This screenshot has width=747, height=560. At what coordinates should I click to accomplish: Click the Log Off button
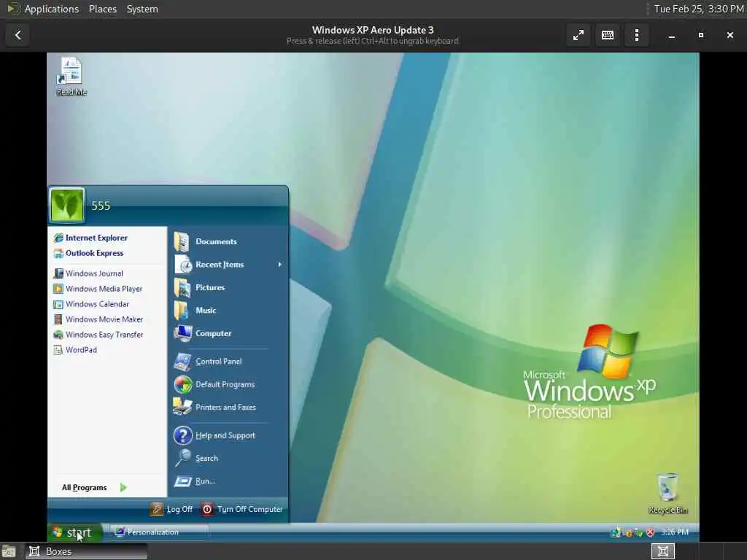click(171, 509)
